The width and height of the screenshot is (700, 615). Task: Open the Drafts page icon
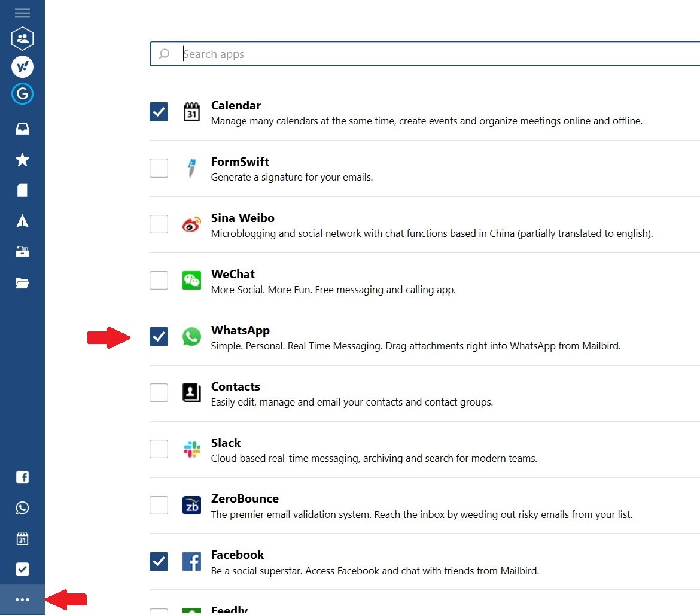[22, 190]
